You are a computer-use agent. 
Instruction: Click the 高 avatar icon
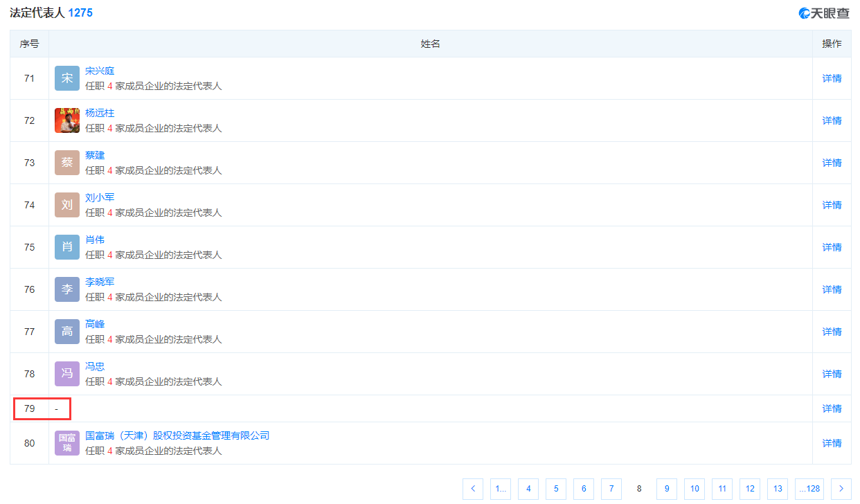[x=67, y=332]
